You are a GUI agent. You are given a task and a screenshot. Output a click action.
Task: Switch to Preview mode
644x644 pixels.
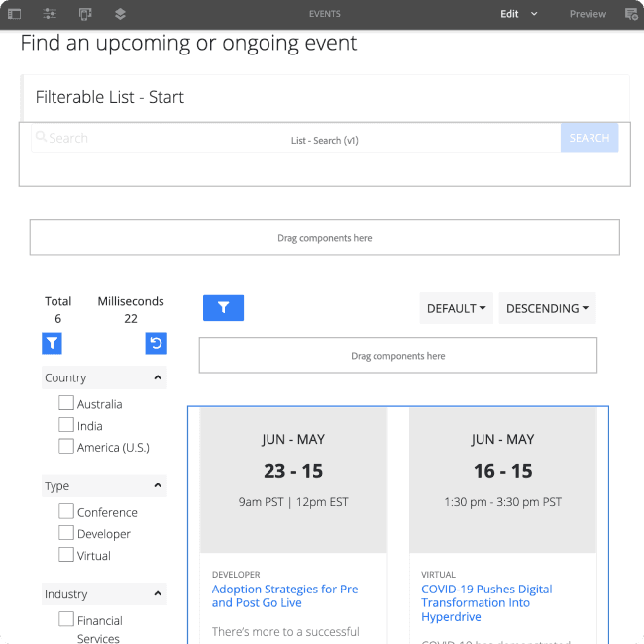click(x=588, y=14)
